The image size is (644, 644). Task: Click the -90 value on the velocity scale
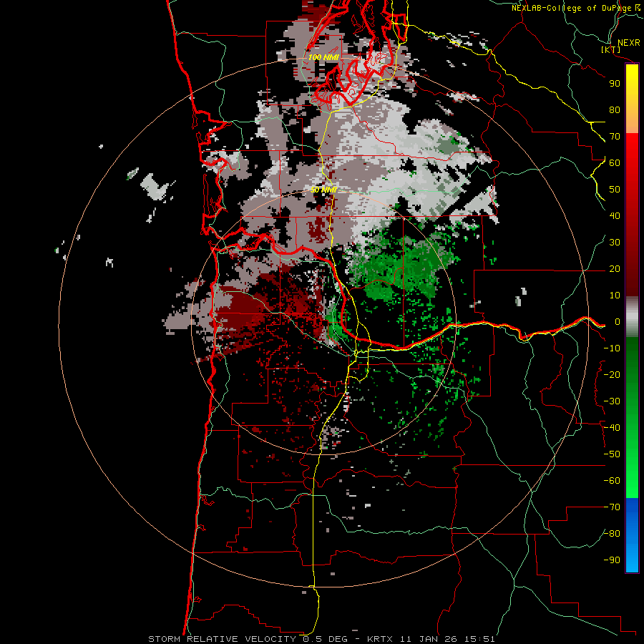612,560
